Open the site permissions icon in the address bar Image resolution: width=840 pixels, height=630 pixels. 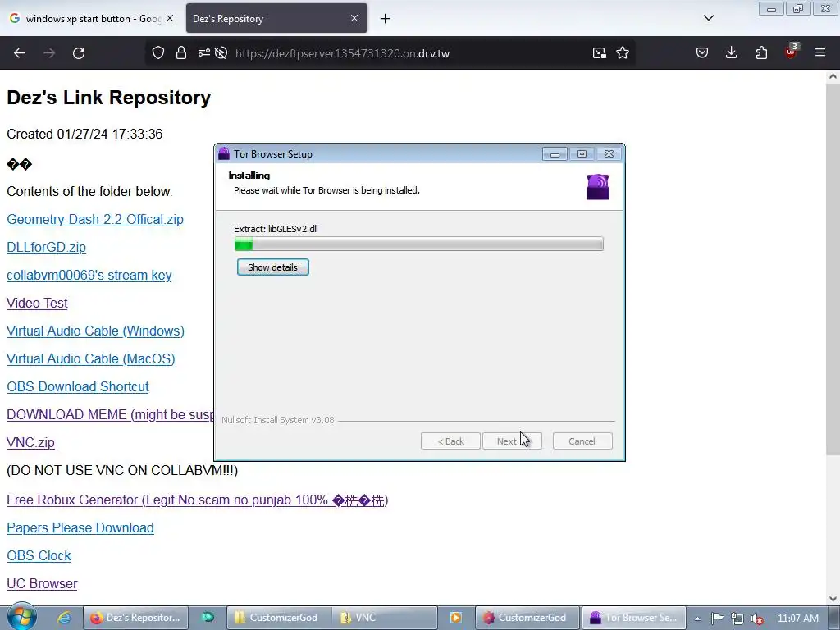[204, 53]
